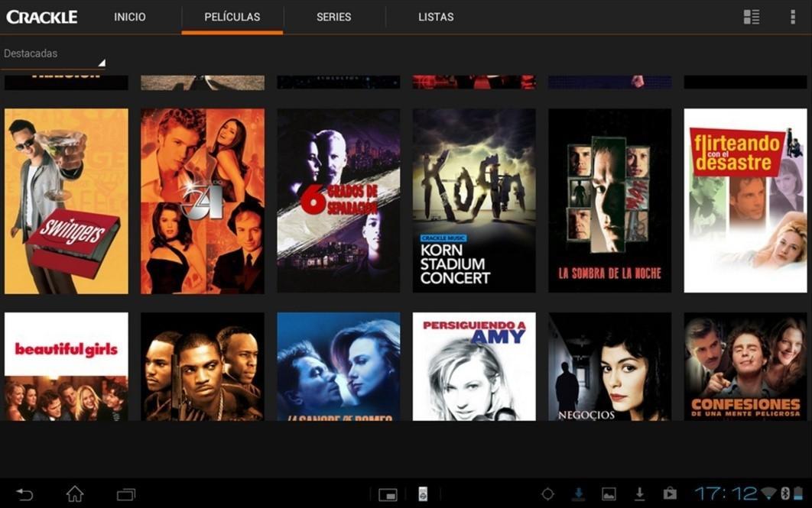Select the Negocios movie poster
Viewport: 812px width, 508px height.
(x=609, y=366)
